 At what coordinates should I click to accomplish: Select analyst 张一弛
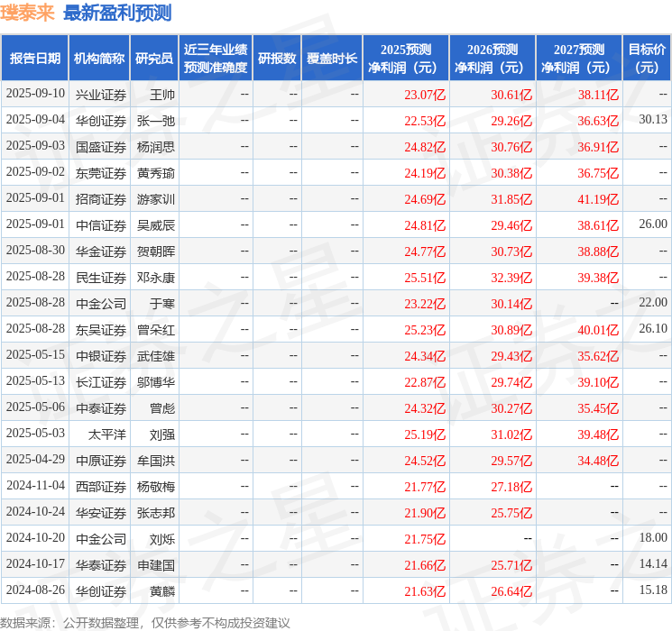(x=156, y=121)
